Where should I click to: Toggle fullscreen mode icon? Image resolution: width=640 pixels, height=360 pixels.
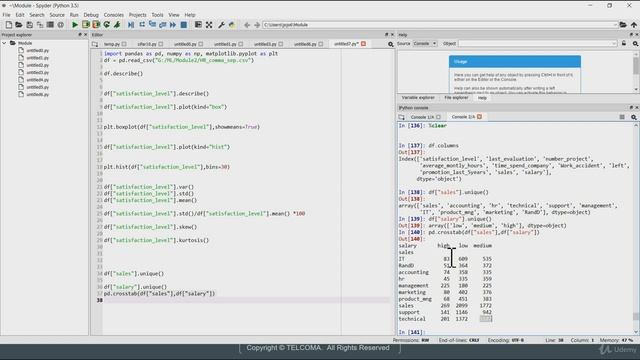[209, 25]
